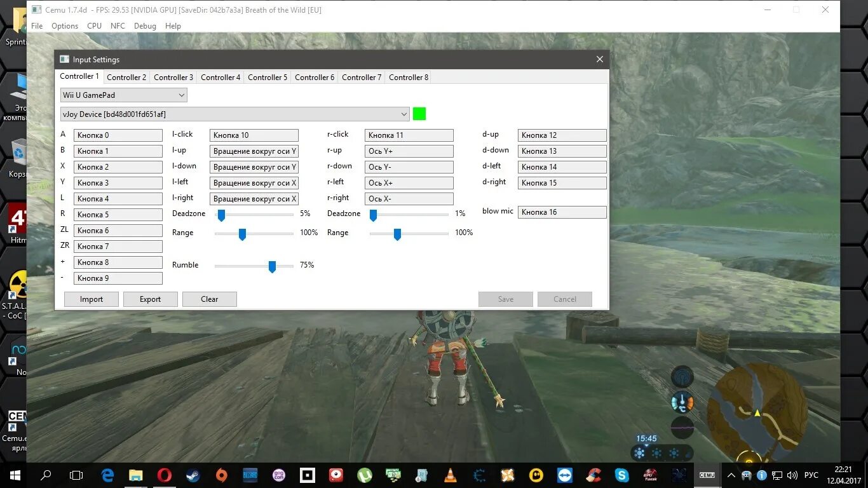Open Blizzard Battle.net taskbar icon
The height and width of the screenshot is (488, 868).
tap(250, 475)
